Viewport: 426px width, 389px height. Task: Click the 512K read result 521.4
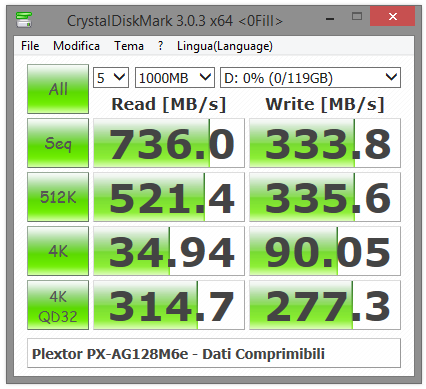point(169,197)
